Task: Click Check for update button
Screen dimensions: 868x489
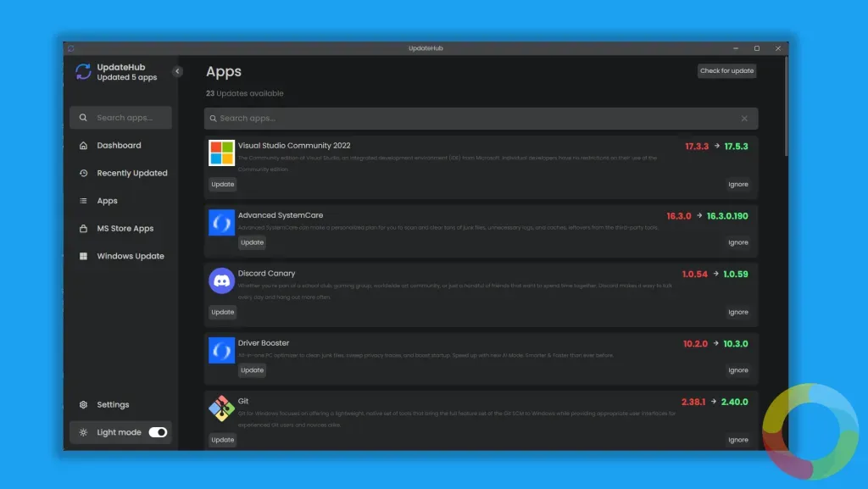Action: click(x=726, y=70)
